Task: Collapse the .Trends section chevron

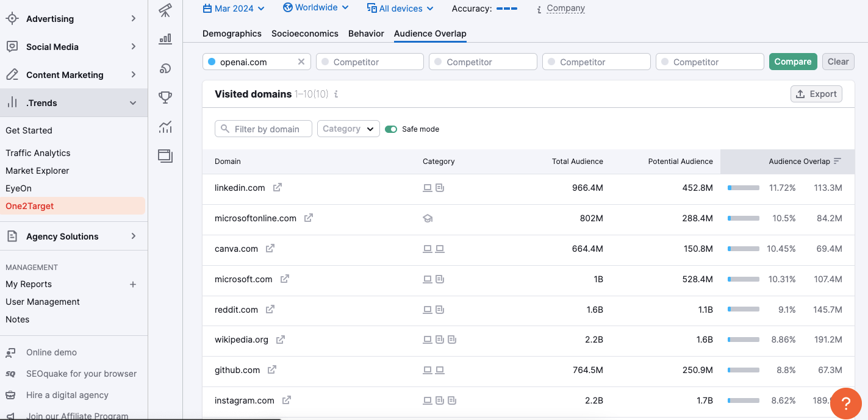Action: 133,103
